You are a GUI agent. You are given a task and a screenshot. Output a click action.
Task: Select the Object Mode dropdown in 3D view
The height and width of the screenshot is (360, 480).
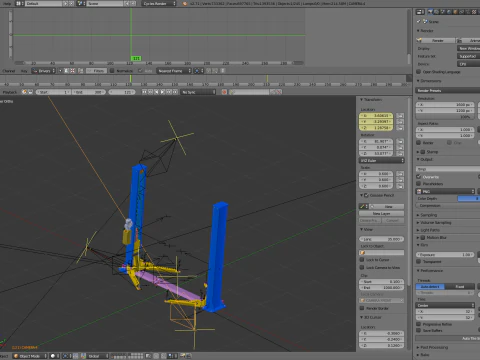click(30, 356)
